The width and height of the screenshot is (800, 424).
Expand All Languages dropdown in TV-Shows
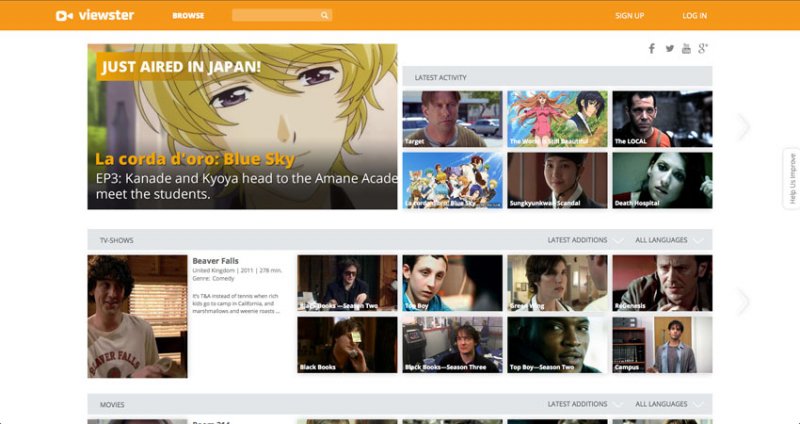coord(669,240)
